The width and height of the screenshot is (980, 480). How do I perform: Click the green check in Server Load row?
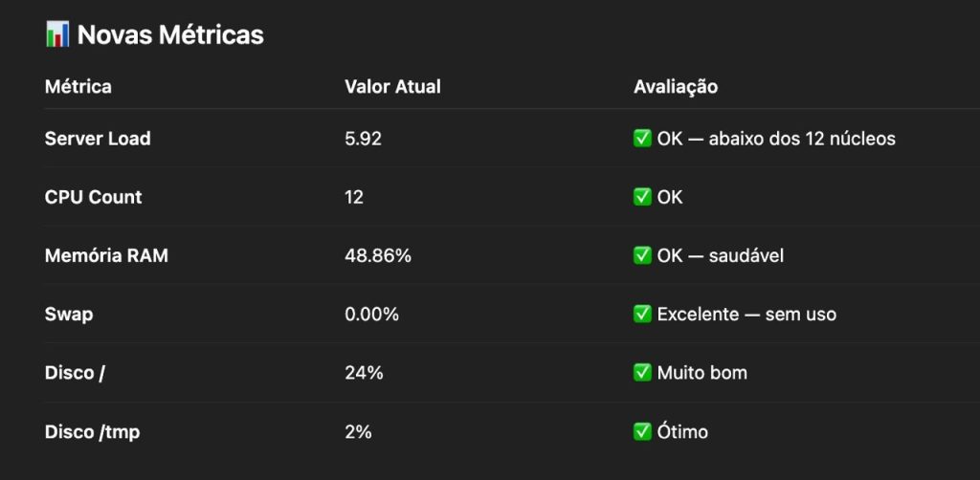[x=642, y=139]
